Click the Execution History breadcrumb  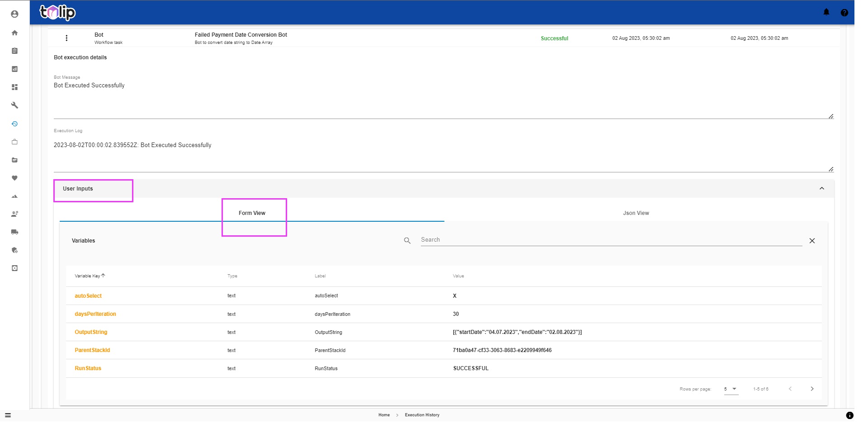click(x=422, y=415)
